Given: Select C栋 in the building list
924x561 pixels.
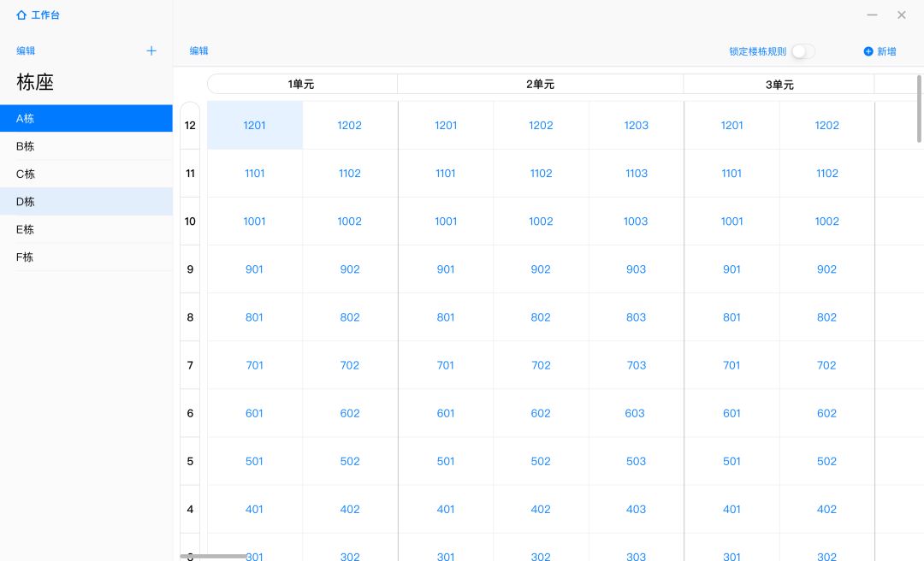Looking at the screenshot, I should (x=86, y=174).
